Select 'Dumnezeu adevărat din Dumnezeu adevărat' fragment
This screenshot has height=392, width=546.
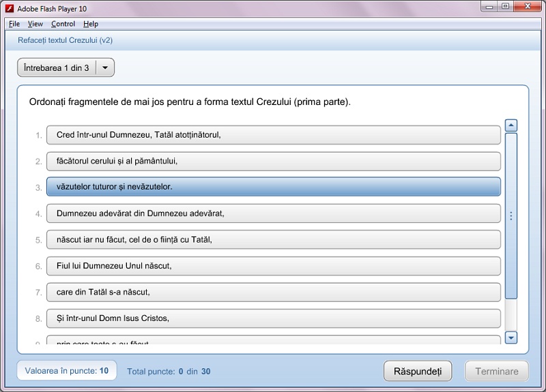(x=273, y=213)
